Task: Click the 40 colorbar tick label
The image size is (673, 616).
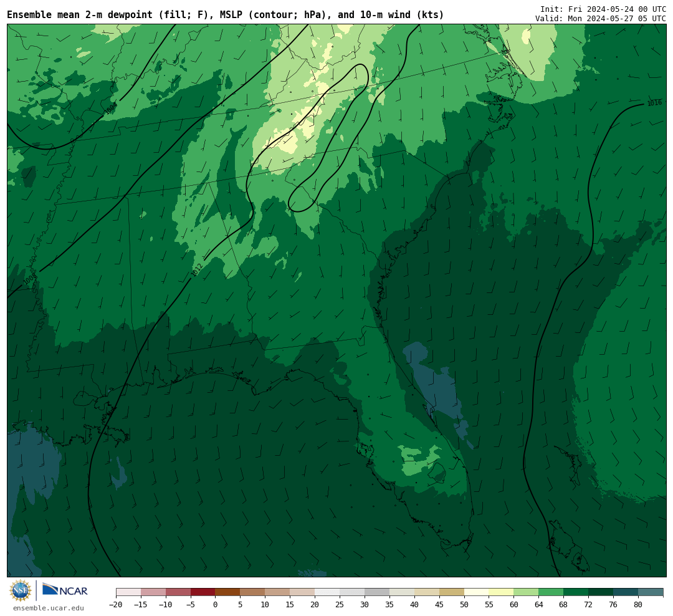Action: (x=414, y=605)
